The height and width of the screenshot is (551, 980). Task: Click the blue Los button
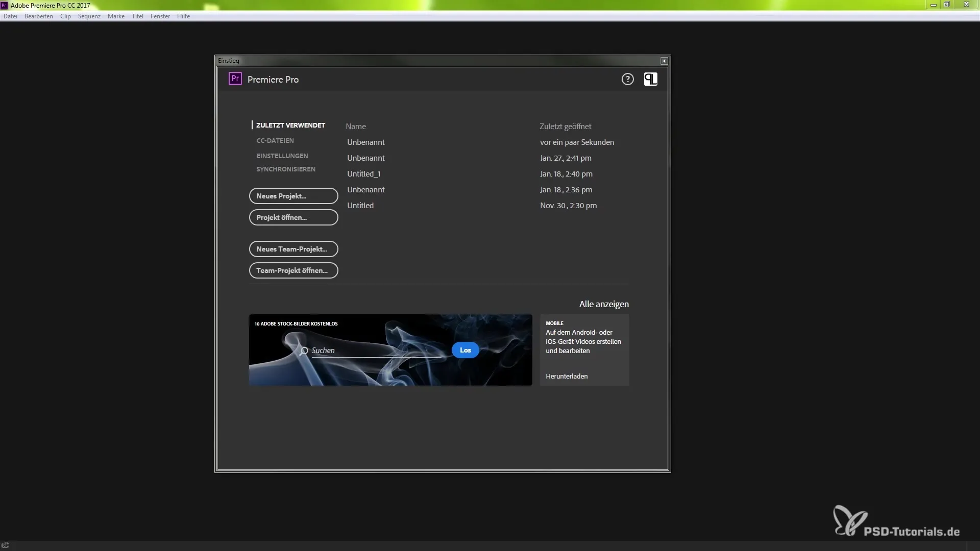click(465, 350)
